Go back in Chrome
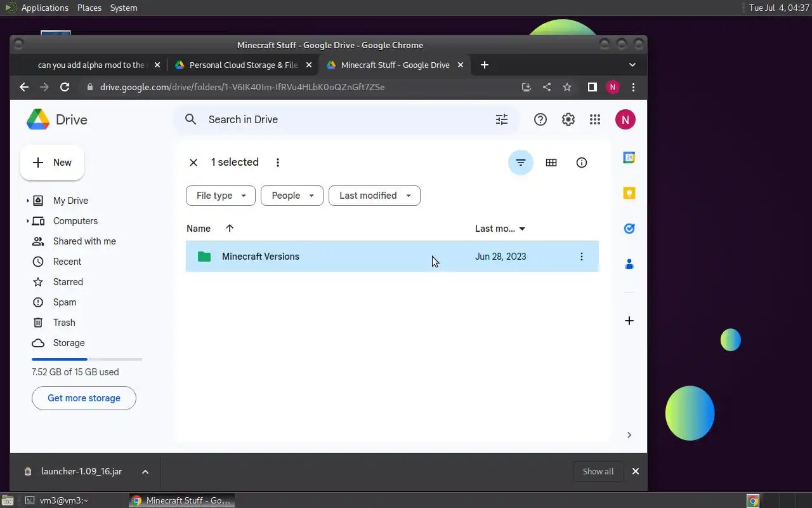The image size is (812, 508). [24, 87]
